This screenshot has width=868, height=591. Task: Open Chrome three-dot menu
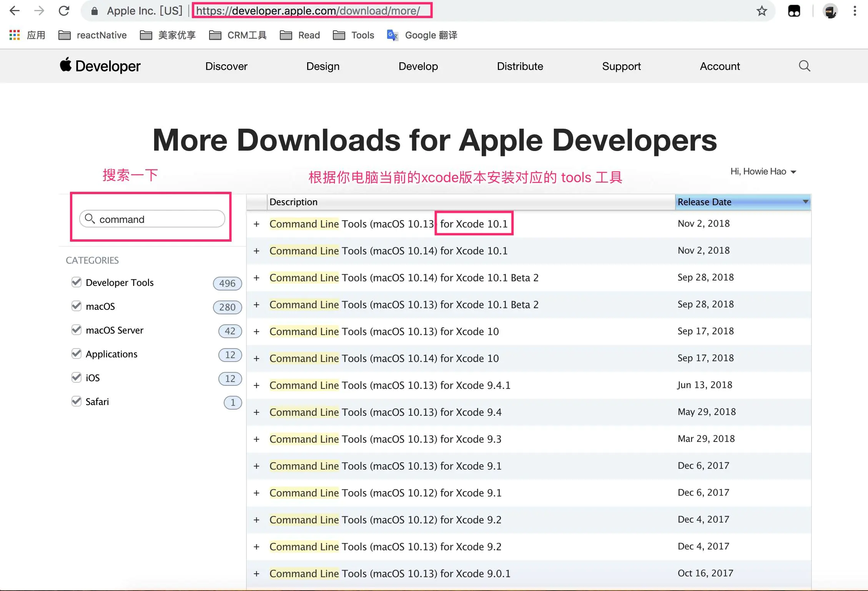pyautogui.click(x=855, y=11)
